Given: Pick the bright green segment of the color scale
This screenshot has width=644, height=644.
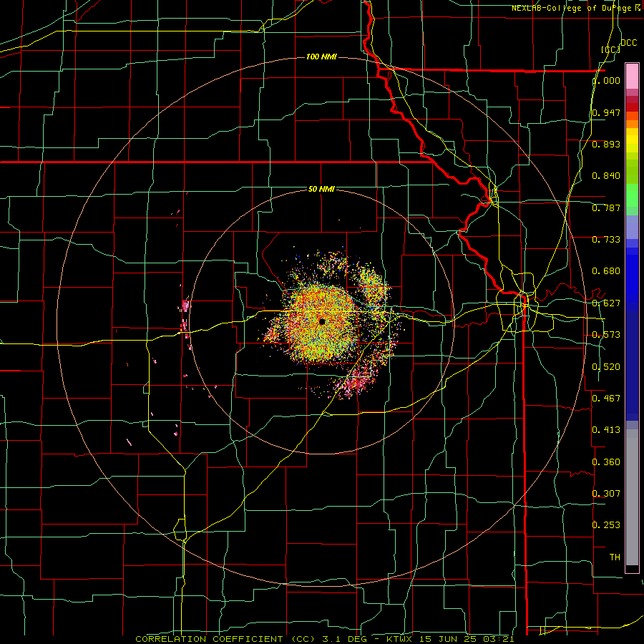Looking at the screenshot, I should [632, 195].
